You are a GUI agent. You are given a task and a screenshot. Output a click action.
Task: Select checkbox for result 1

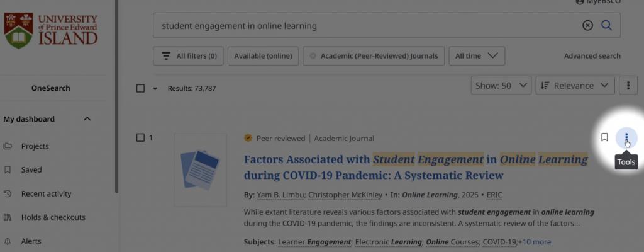(x=141, y=138)
